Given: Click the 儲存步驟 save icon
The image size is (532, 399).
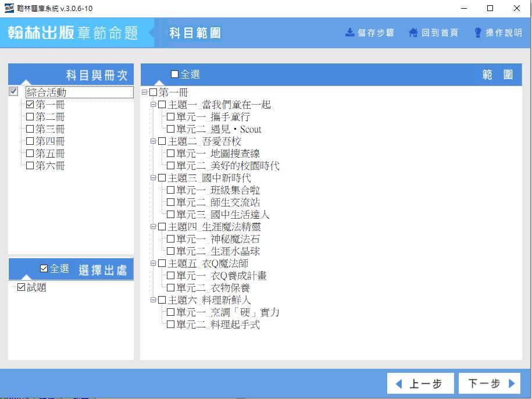Looking at the screenshot, I should (349, 33).
